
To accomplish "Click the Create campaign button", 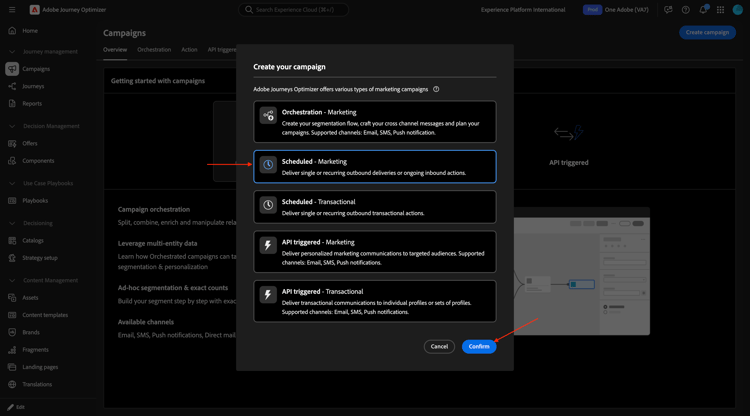I will 707,33.
